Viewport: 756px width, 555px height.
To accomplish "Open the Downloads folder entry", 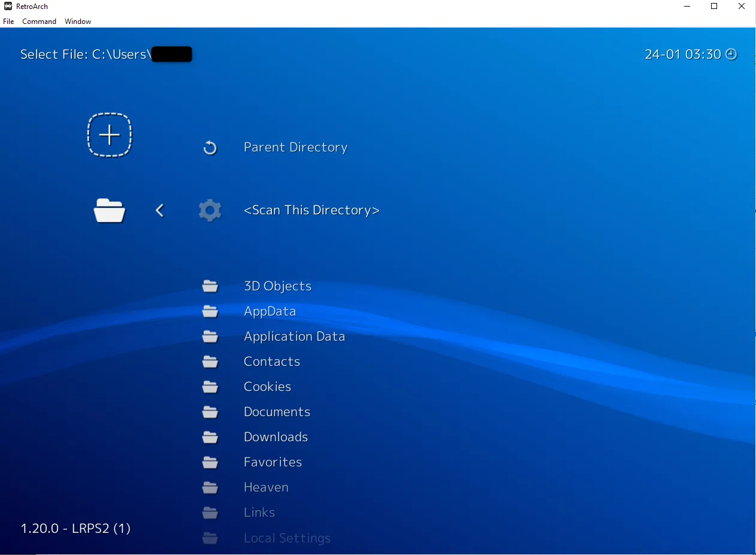I will [x=276, y=437].
